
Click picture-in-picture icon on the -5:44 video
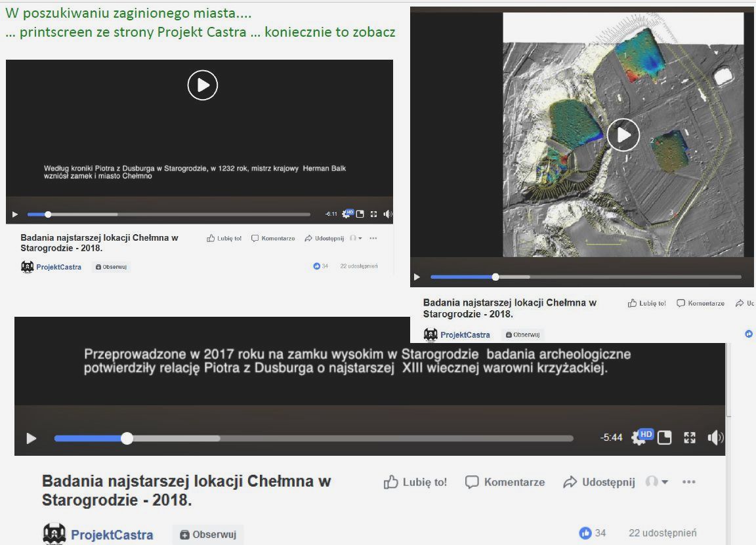[664, 437]
